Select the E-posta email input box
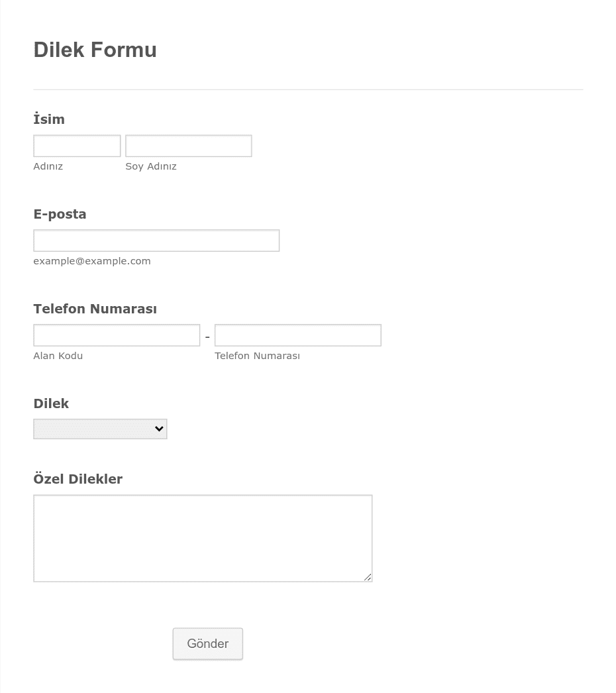This screenshot has height=693, width=616. [156, 240]
